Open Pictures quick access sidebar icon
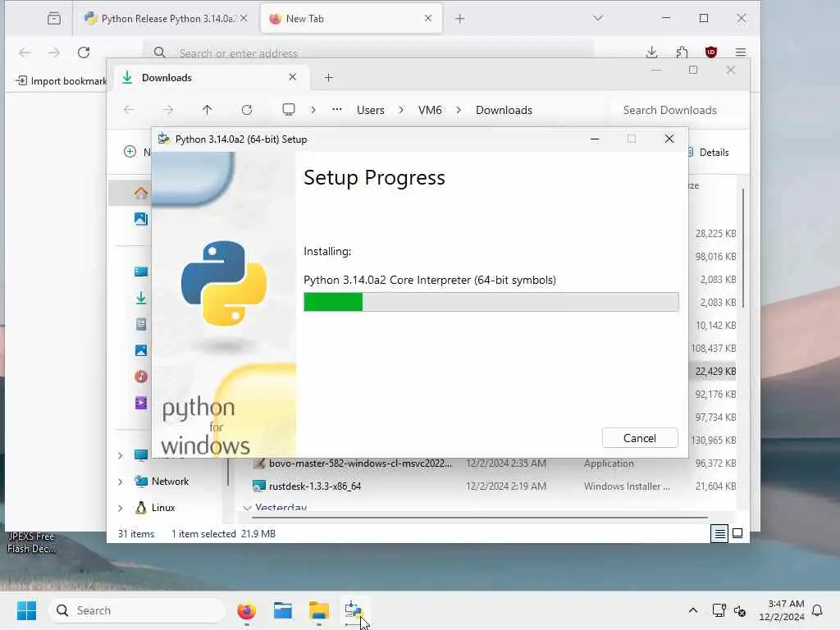The height and width of the screenshot is (630, 840). pos(141,350)
